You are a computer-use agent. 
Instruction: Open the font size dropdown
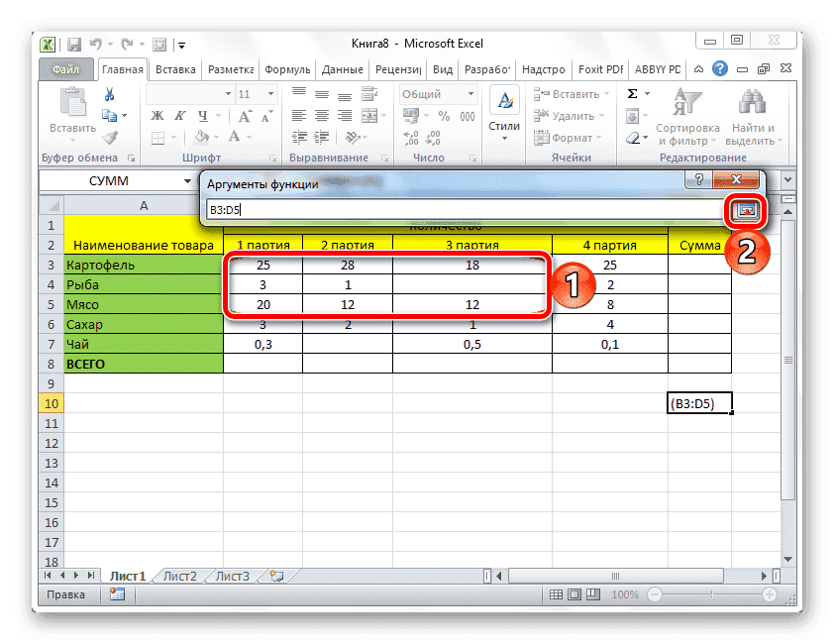tap(268, 93)
